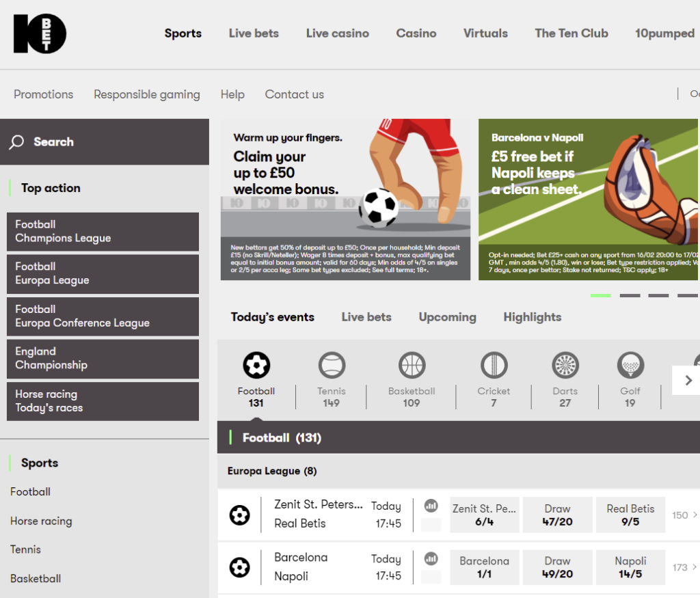Click the Search field in sidebar

(105, 142)
